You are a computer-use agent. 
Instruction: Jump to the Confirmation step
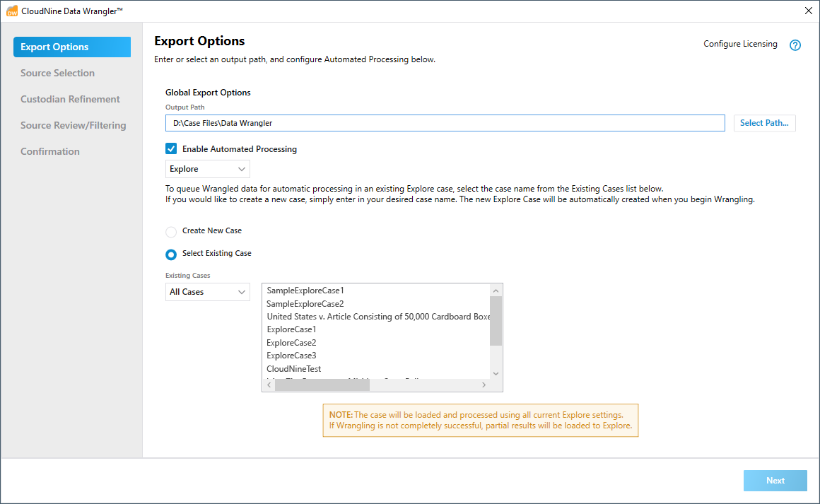[50, 151]
